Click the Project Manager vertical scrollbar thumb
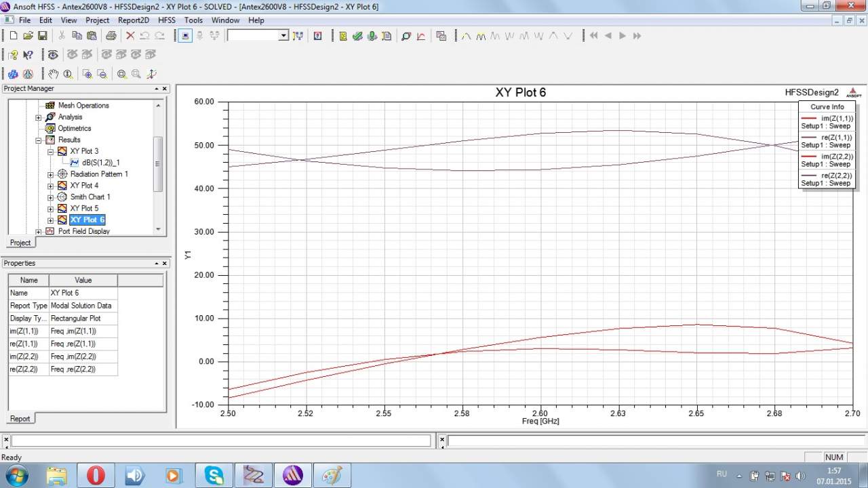Viewport: 868px width, 488px height. click(x=158, y=163)
